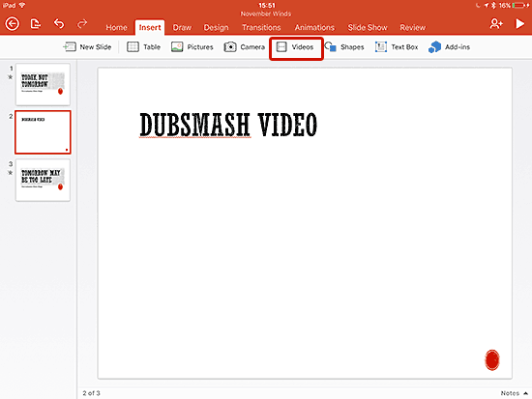Open the File menu document icon
Viewport: 532px width, 399px height.
click(35, 24)
